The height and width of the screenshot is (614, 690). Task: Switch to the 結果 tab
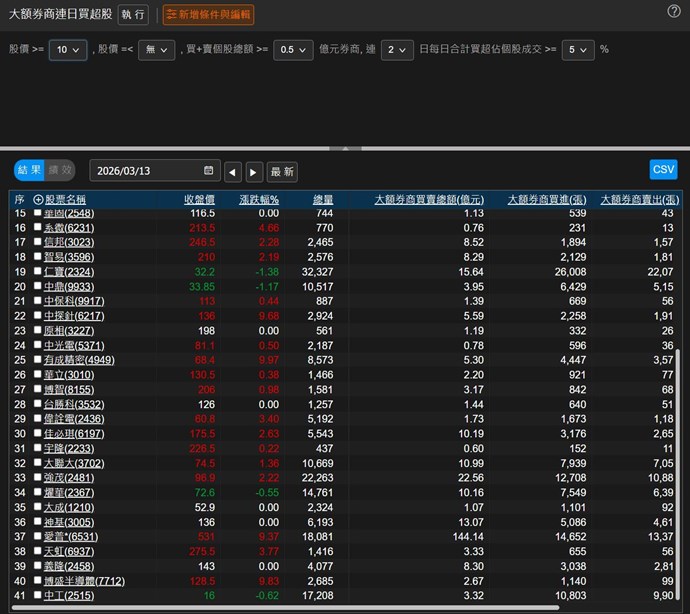pos(29,170)
